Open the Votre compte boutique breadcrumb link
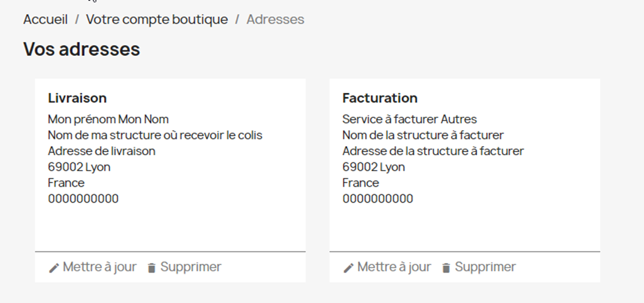This screenshot has width=644, height=303. click(157, 20)
